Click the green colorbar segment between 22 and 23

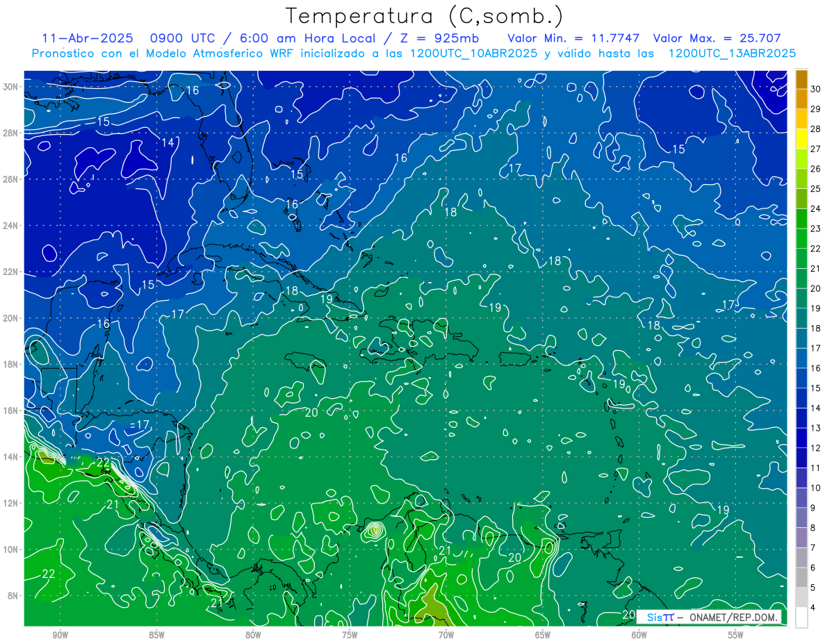(x=801, y=238)
